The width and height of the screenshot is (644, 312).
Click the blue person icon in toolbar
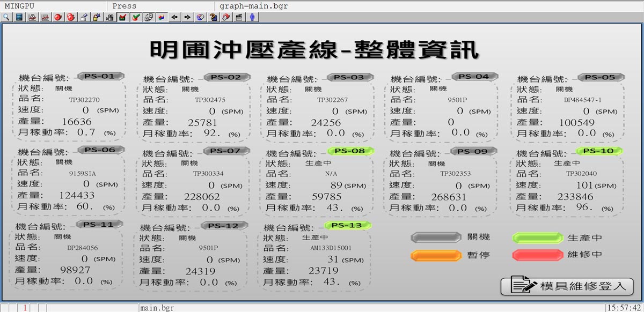point(252,17)
